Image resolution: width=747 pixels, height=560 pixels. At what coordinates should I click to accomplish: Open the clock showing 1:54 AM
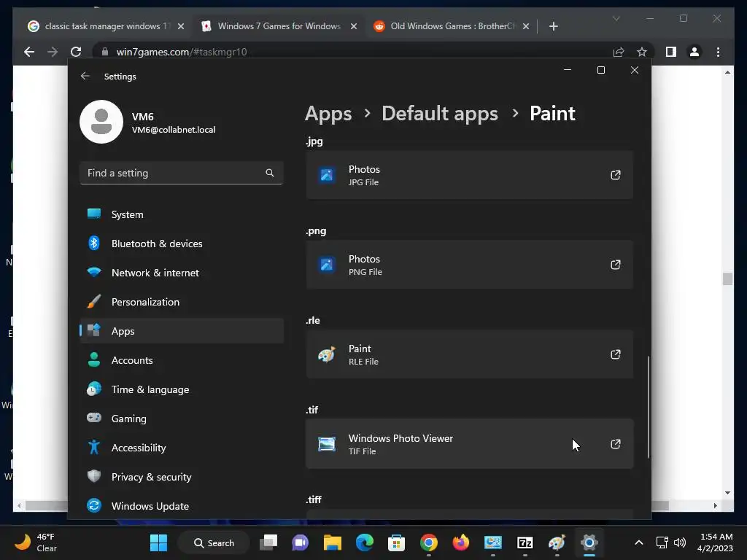coord(715,542)
